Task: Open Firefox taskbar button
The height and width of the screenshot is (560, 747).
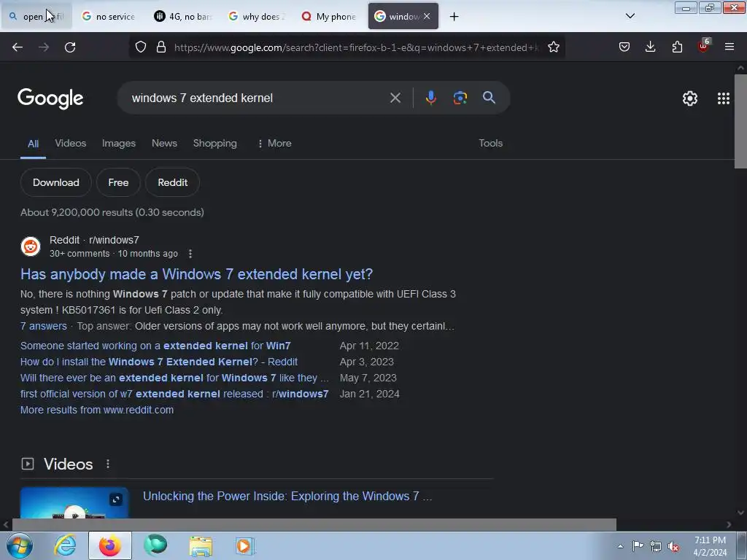Action: pyautogui.click(x=110, y=546)
